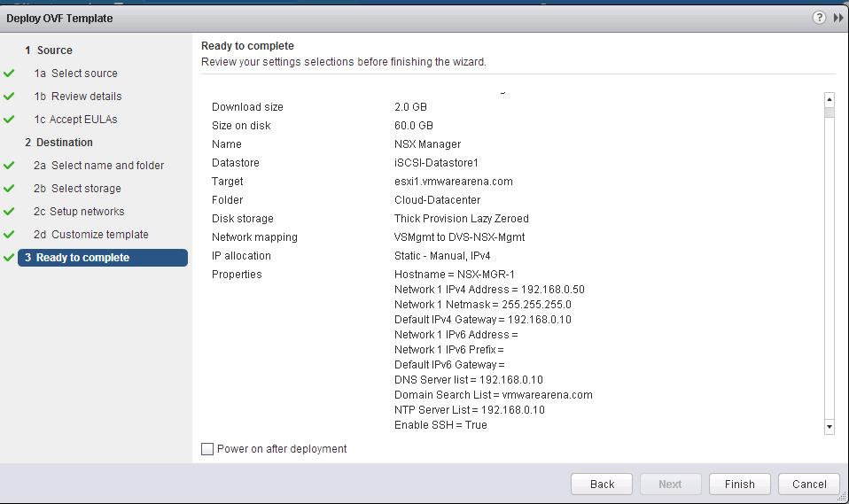The image size is (849, 504).
Task: Click 'Enable SSH = True' property
Action: pyautogui.click(x=440, y=425)
